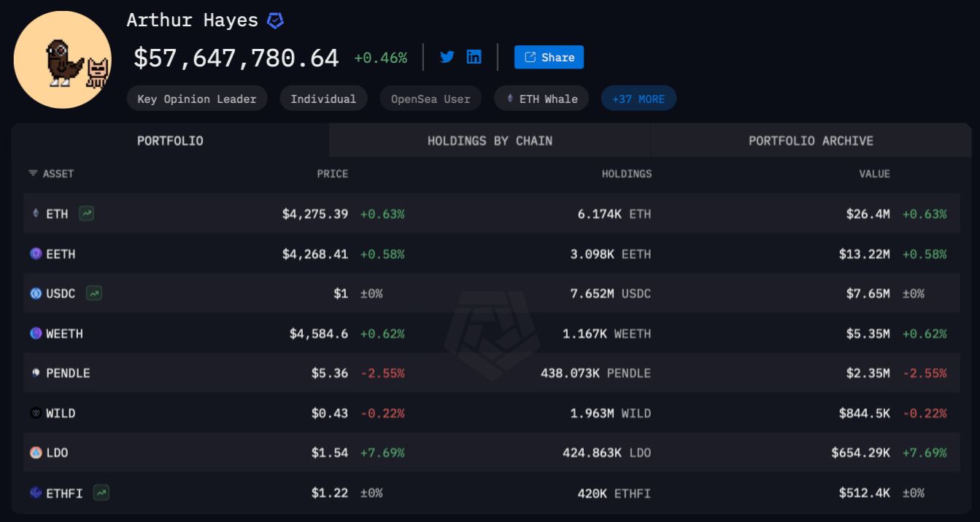Click the ASSET column header
Screen dimensions: 980x522
58,174
